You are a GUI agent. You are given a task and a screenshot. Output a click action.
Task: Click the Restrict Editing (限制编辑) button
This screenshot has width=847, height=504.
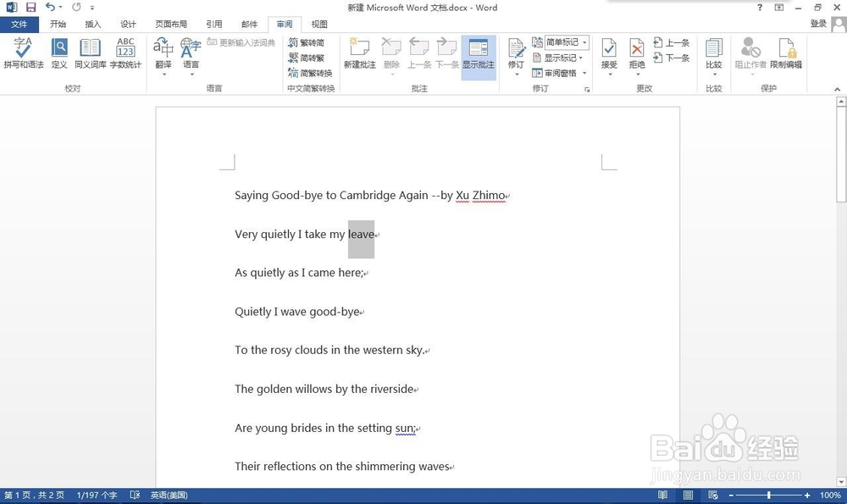[x=786, y=53]
